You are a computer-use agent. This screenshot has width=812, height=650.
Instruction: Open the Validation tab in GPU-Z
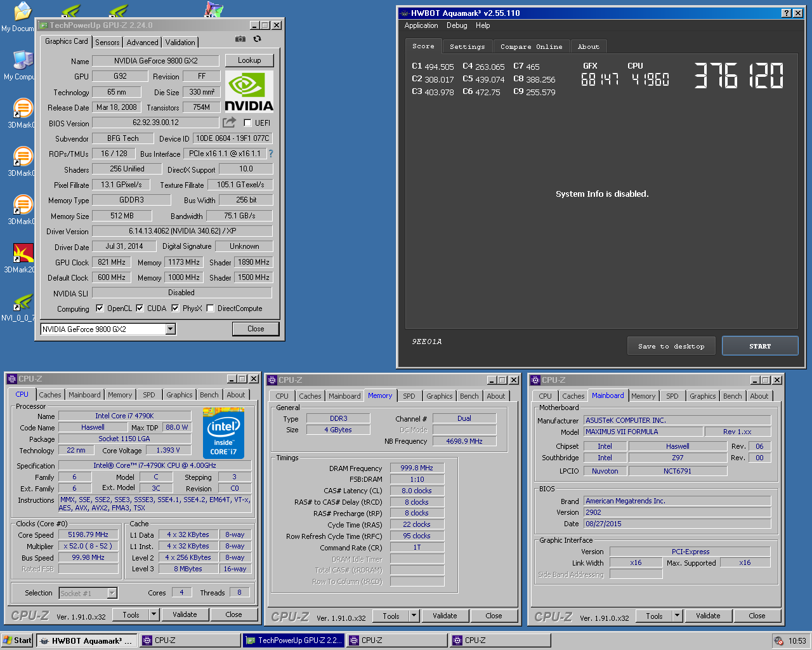(180, 43)
